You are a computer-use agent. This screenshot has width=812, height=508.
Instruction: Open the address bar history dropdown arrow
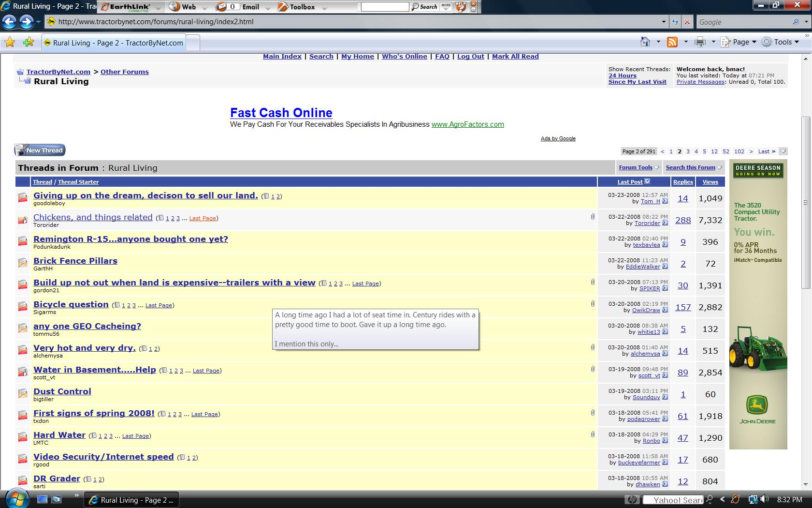(664, 22)
